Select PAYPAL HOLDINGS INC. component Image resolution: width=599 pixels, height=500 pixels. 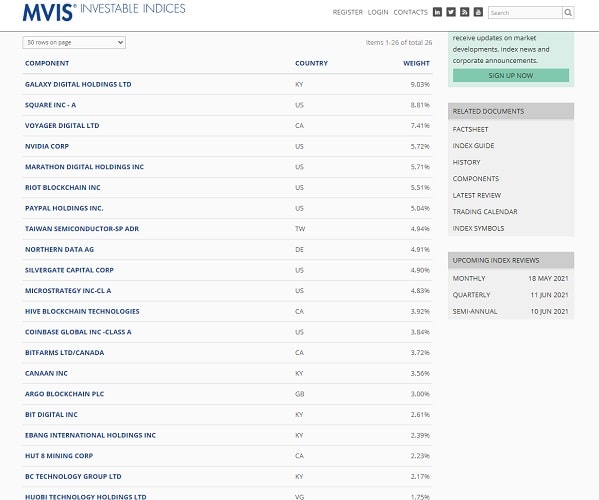pos(64,208)
